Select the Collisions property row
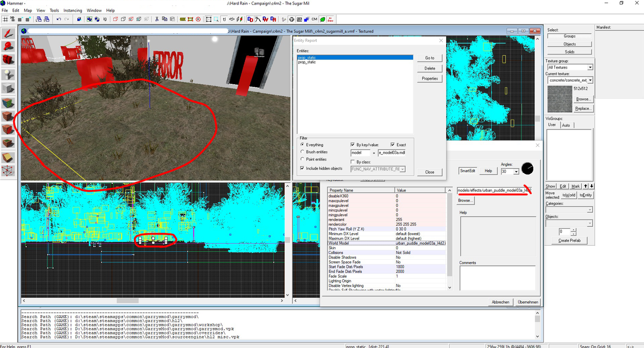The image size is (644, 348). 386,253
